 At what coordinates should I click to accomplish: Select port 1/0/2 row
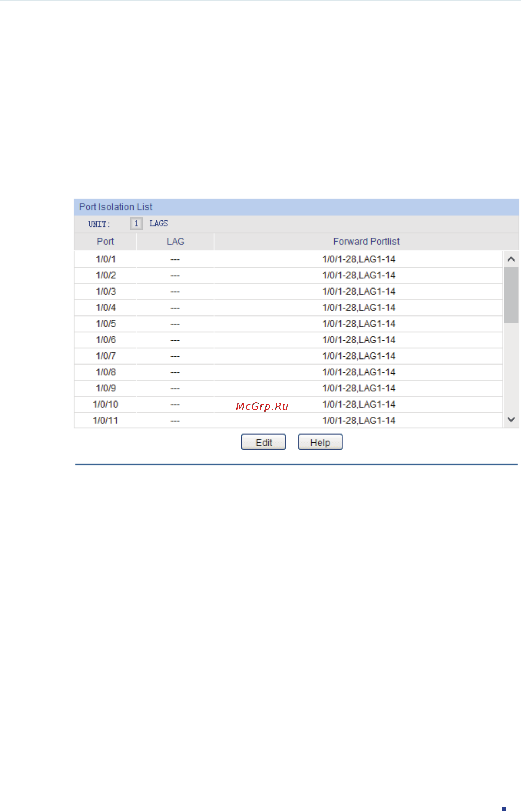[288, 275]
